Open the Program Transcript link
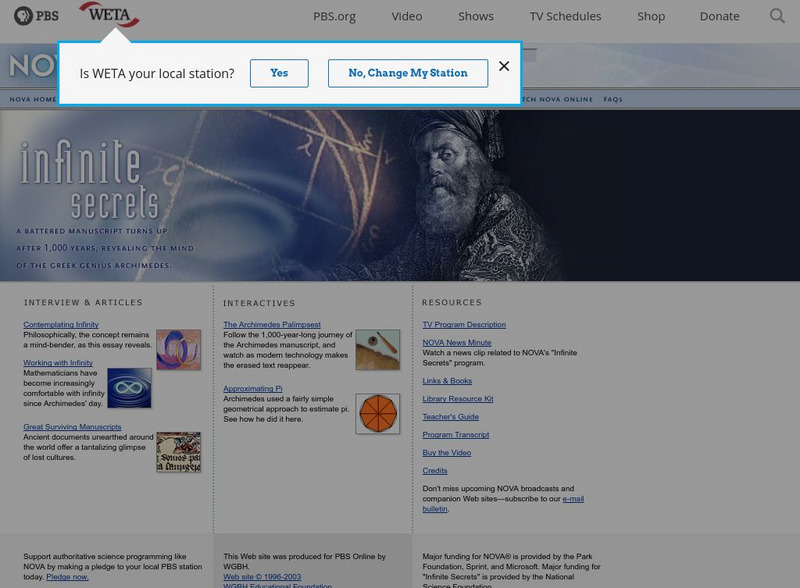 pos(456,434)
